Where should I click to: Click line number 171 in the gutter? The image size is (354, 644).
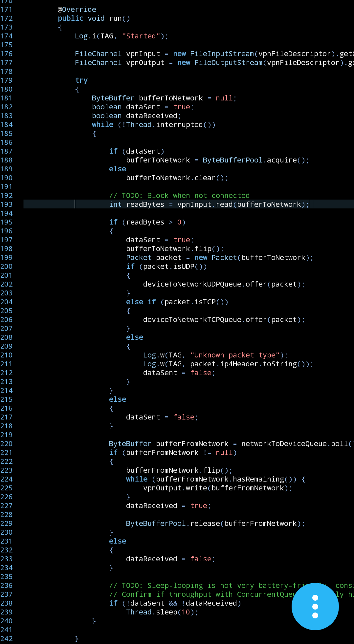[x=7, y=10]
